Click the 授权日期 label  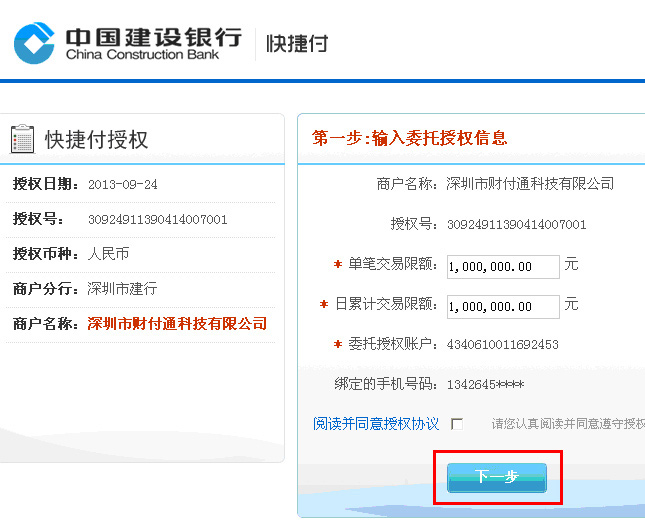[45, 184]
